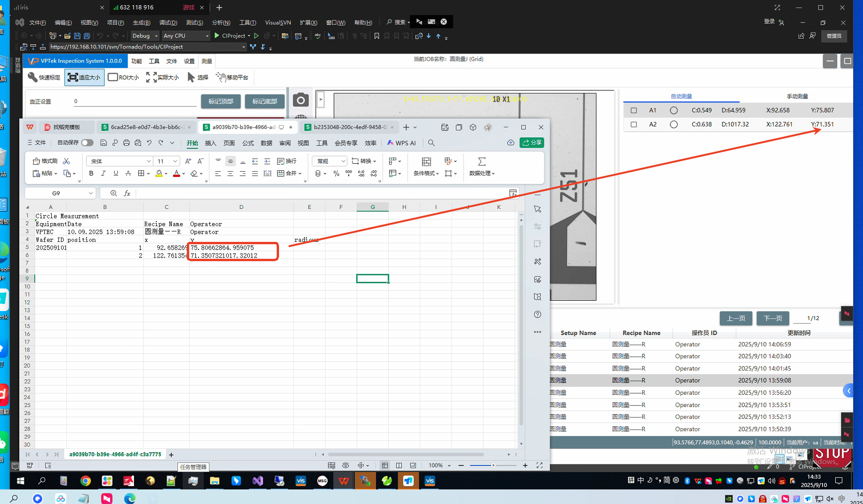Click the 标记顶部 button
This screenshot has height=504, width=863.
coord(221,101)
